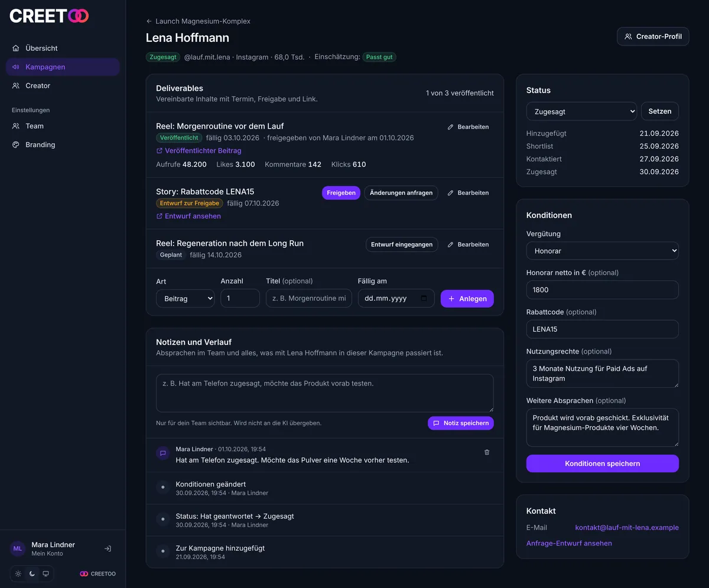
Task: Switch to the system theme (monitor icon)
Action: (45, 574)
